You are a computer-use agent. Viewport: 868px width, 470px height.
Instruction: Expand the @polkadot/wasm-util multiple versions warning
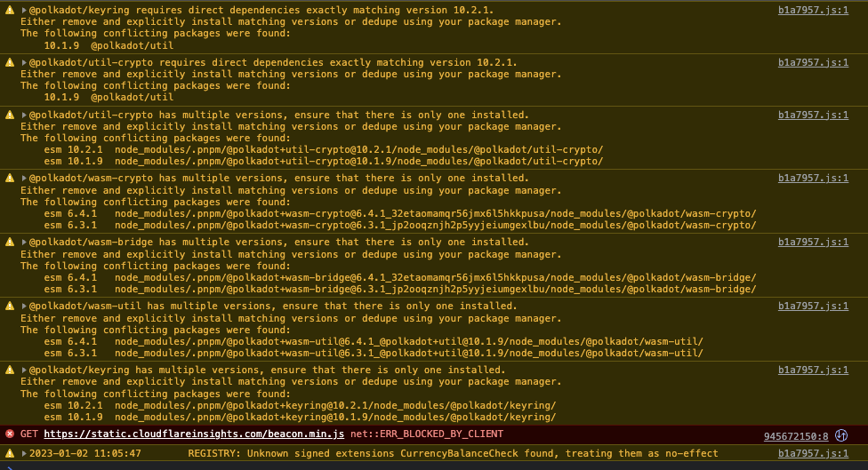click(24, 306)
